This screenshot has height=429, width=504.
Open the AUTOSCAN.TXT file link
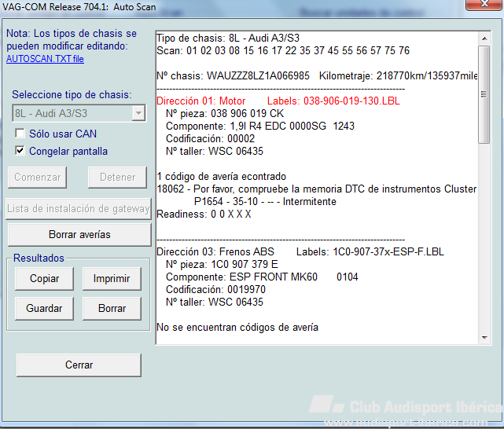click(x=45, y=58)
